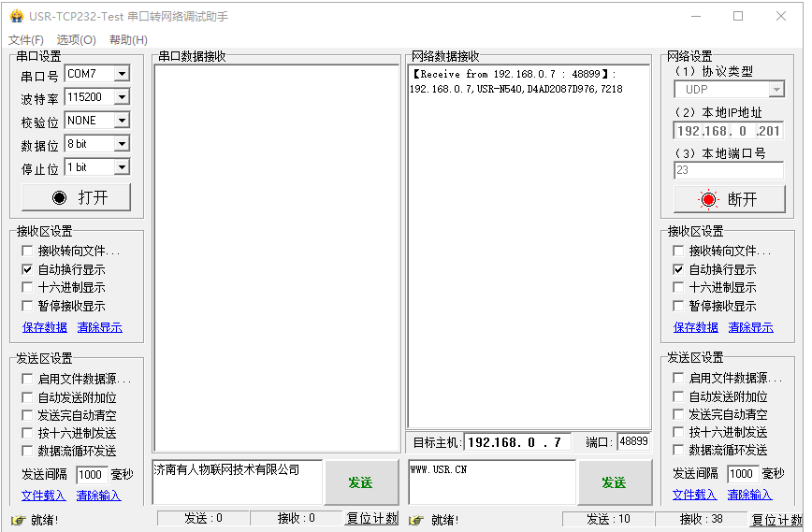Toggle network 暂停接收显示 checkbox
Image resolution: width=812 pixels, height=532 pixels.
(x=678, y=306)
